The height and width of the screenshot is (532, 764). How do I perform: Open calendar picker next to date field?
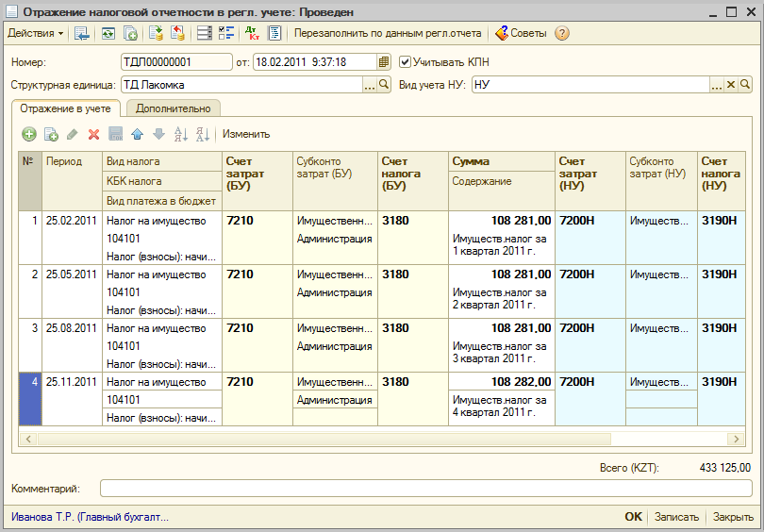tap(383, 62)
